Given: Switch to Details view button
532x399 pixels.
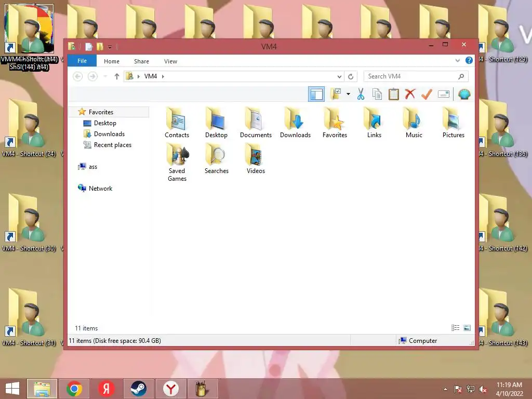Looking at the screenshot, I should pyautogui.click(x=455, y=328).
